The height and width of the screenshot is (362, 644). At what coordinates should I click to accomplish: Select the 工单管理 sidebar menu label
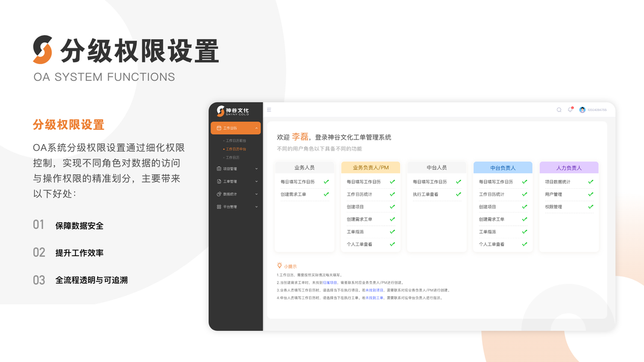click(230, 182)
